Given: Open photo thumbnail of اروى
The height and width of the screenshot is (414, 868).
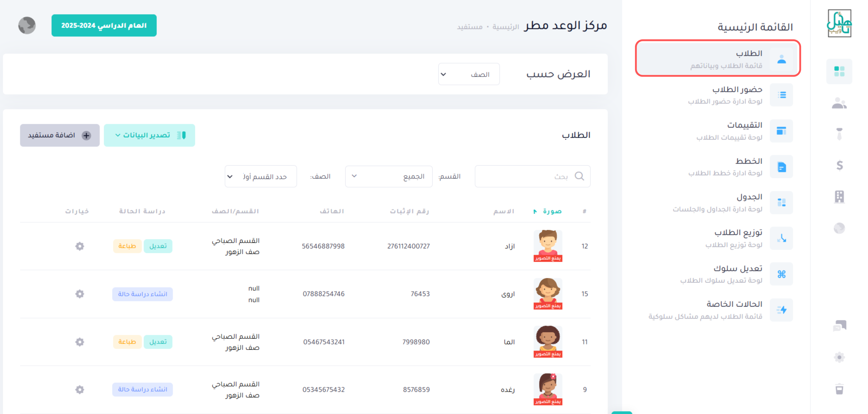Looking at the screenshot, I should pos(548,294).
